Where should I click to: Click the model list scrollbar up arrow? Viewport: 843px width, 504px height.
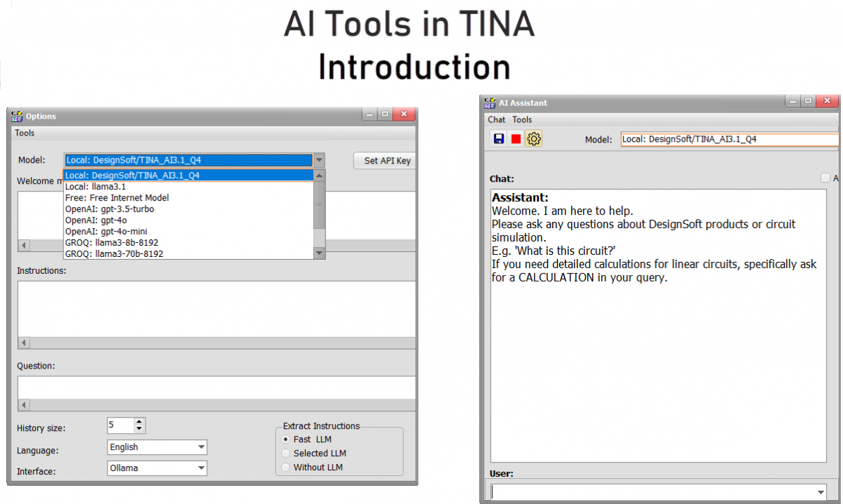tap(320, 175)
